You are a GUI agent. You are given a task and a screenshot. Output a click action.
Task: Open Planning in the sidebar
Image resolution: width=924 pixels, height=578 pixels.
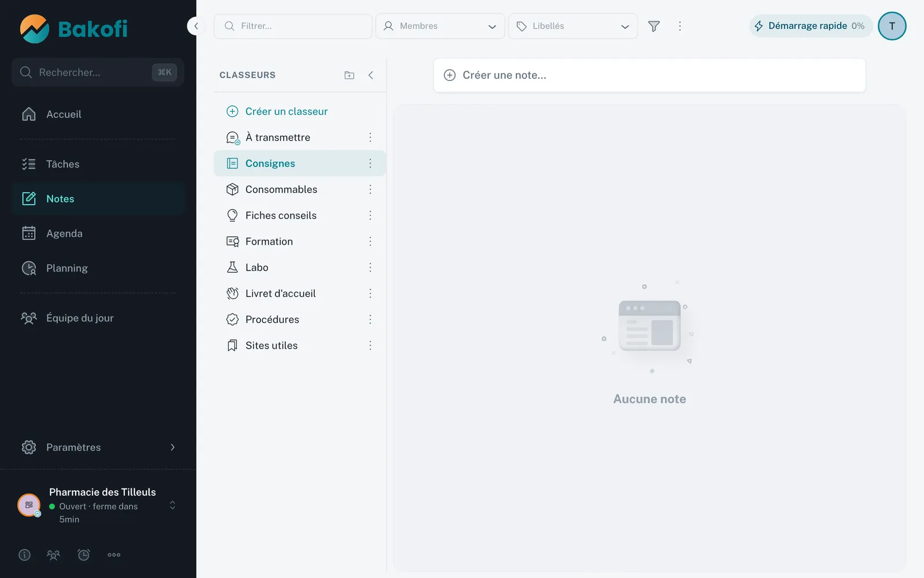[98, 268]
